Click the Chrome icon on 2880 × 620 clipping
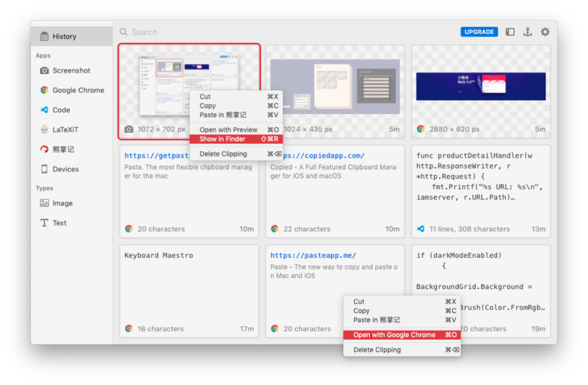 pyautogui.click(x=421, y=129)
